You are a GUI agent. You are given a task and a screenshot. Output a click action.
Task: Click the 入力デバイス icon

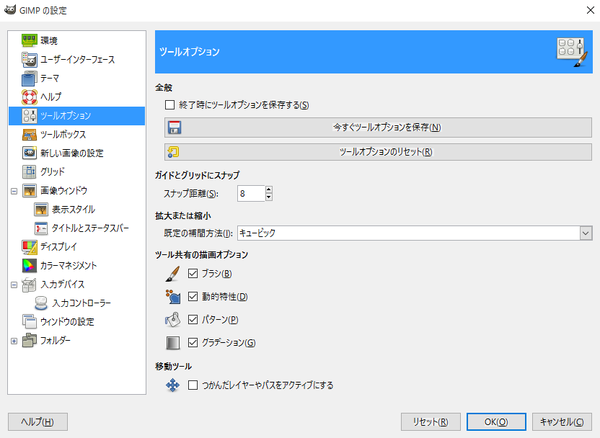[29, 284]
